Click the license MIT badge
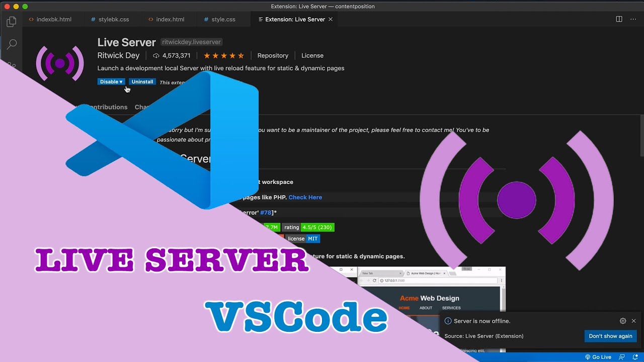Viewport: 644px width, 362px height. (303, 239)
